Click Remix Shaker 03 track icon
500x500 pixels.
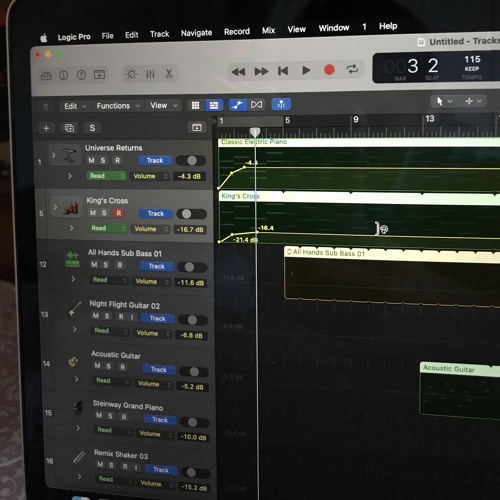pyautogui.click(x=79, y=457)
